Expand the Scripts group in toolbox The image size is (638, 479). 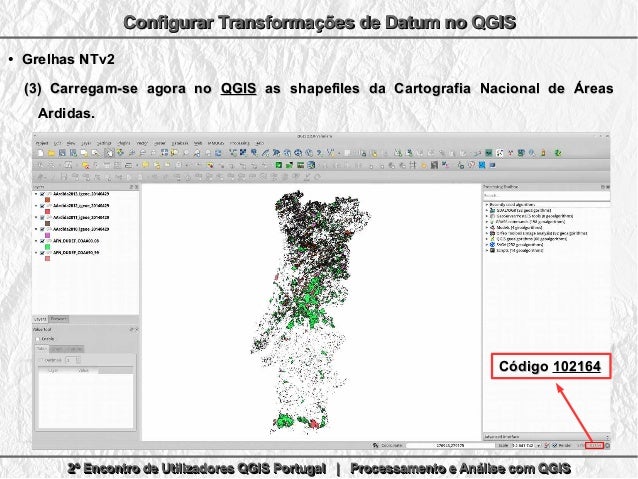(487, 250)
